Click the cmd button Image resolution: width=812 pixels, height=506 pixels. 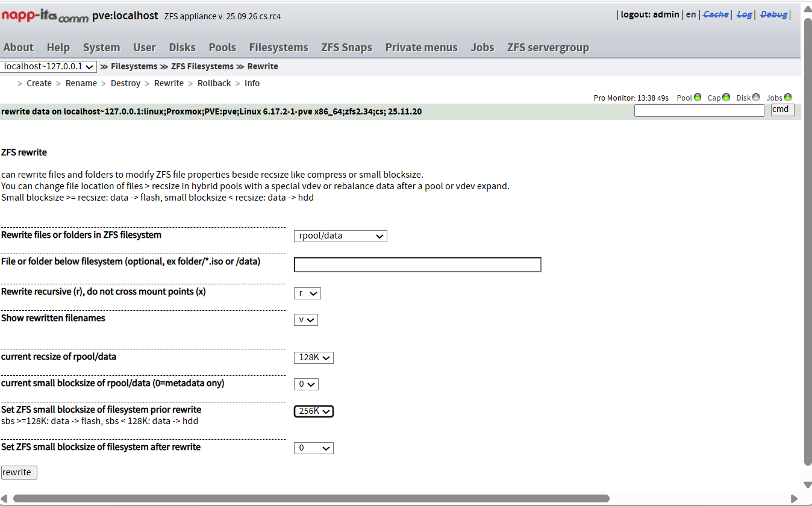point(782,110)
